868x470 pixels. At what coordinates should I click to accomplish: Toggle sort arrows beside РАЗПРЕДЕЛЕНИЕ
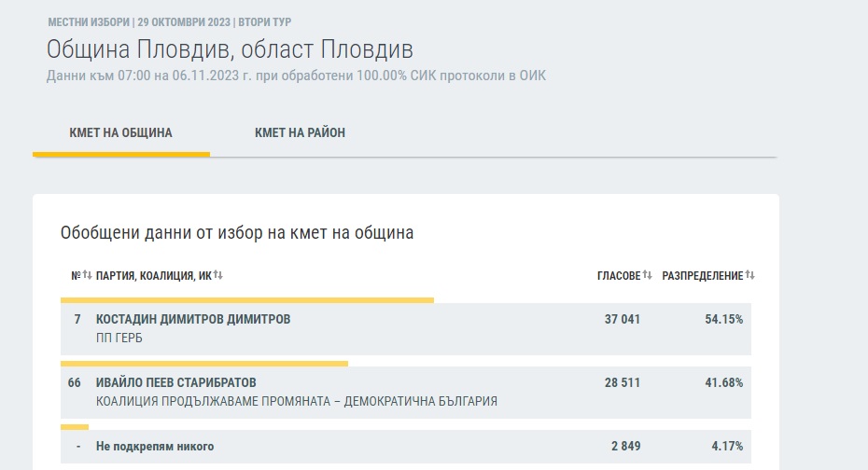(x=749, y=275)
